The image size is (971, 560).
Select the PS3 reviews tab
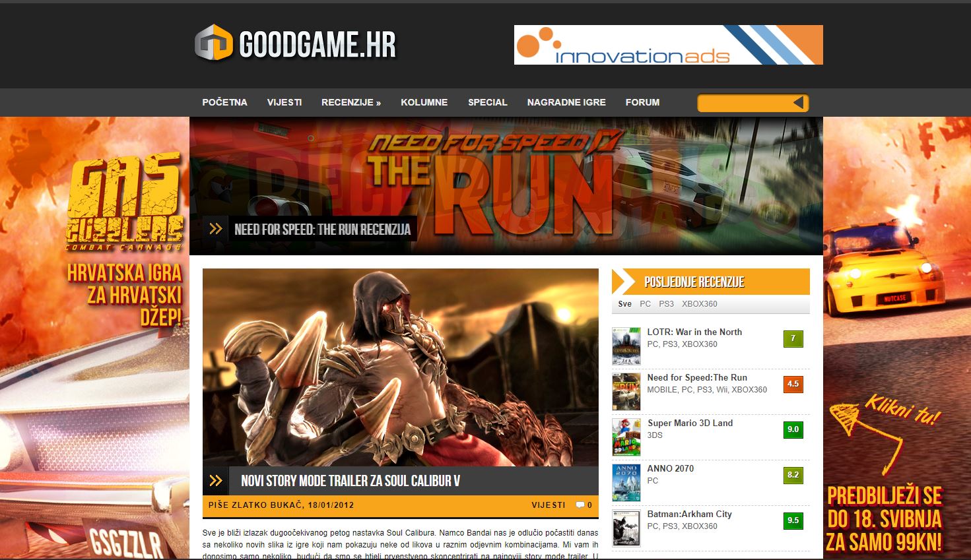pos(667,304)
